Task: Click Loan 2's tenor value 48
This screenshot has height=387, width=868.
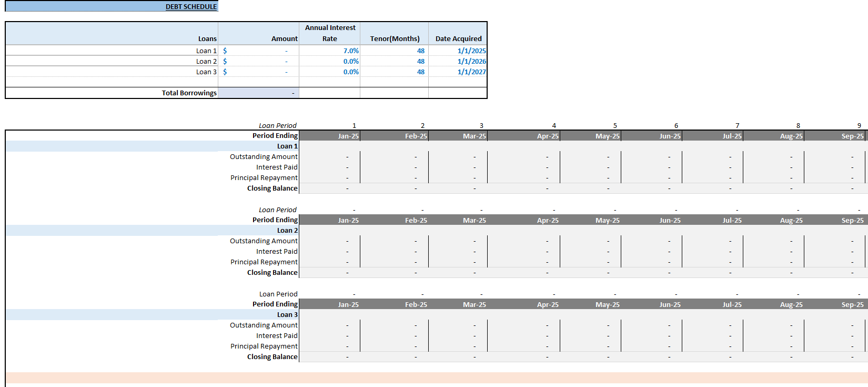Action: pyautogui.click(x=395, y=61)
